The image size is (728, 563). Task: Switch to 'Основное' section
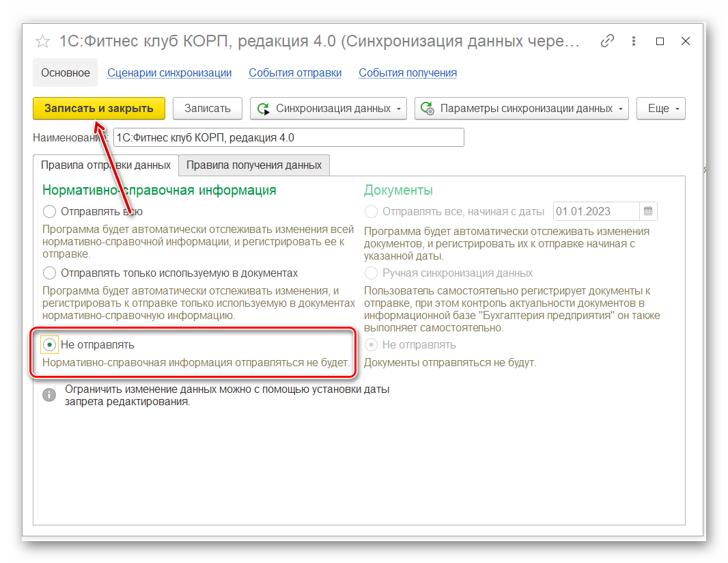(x=66, y=73)
